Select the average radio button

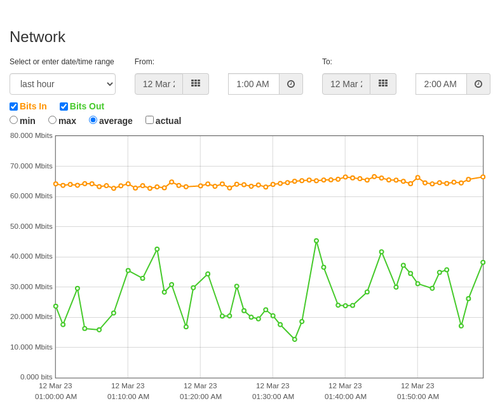(x=93, y=120)
